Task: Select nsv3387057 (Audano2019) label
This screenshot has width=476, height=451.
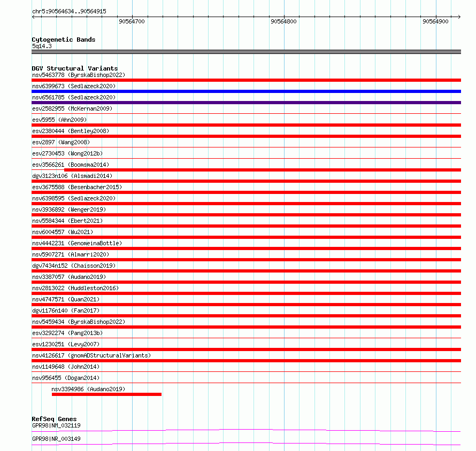Action: [69, 277]
